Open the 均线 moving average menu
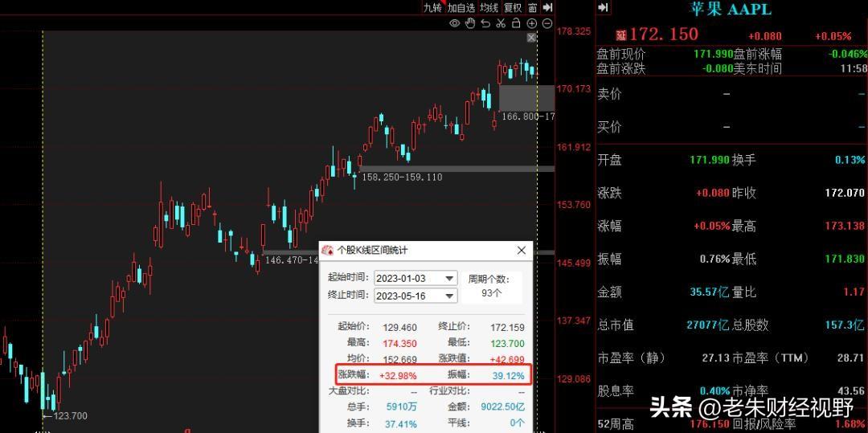868x433 pixels. point(489,8)
